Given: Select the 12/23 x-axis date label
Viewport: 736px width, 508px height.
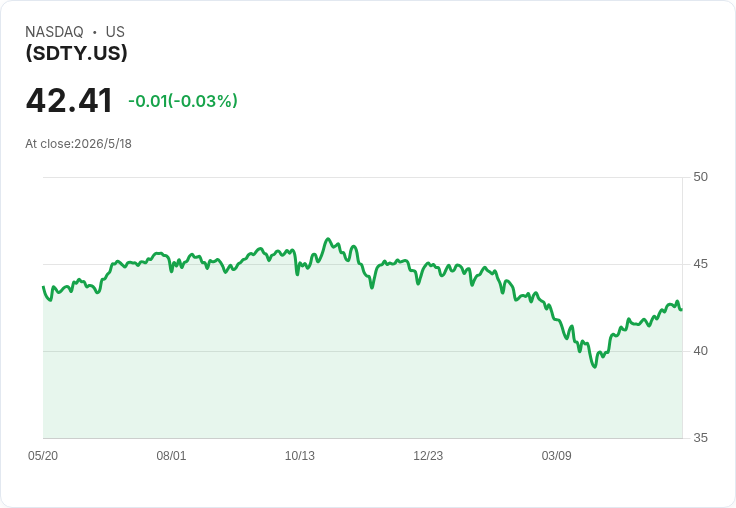Looking at the screenshot, I should [x=428, y=455].
